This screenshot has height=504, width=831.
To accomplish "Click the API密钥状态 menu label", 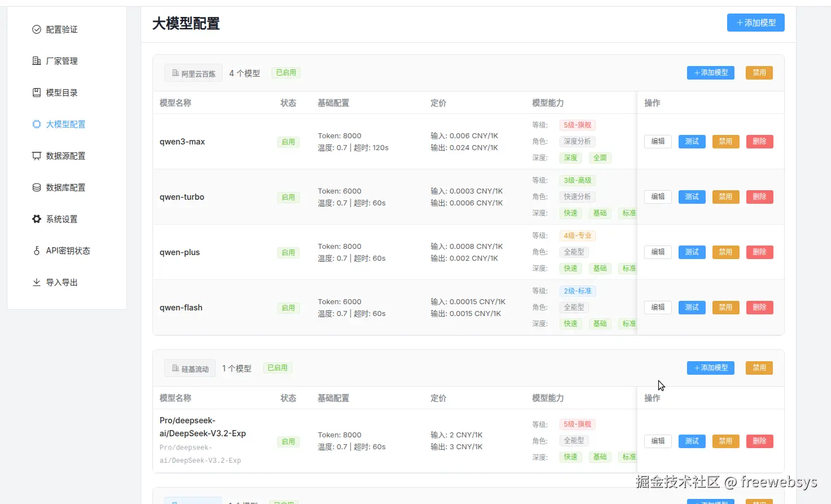I will tap(68, 251).
